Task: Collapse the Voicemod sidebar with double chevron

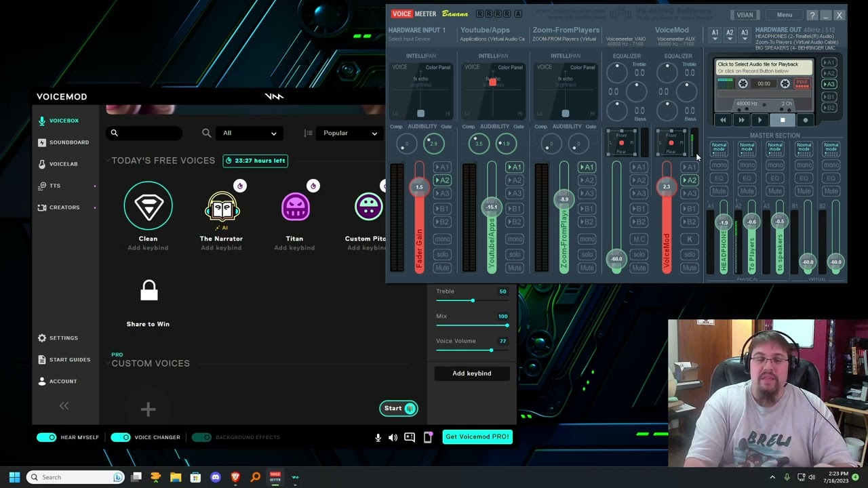Action: (64, 405)
